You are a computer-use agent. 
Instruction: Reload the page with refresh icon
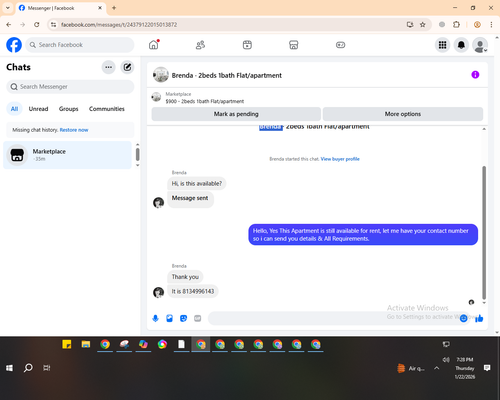point(37,24)
